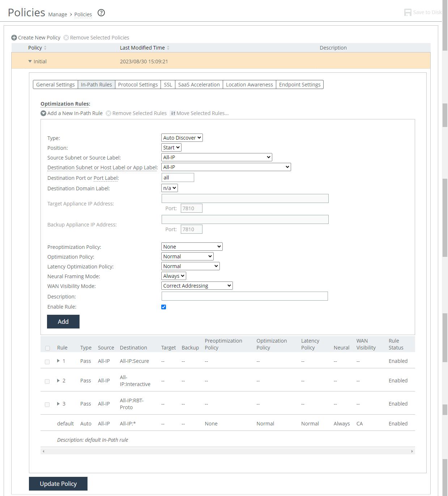This screenshot has width=448, height=496.
Task: Tick the select-all rules header checkbox
Action: [x=47, y=348]
